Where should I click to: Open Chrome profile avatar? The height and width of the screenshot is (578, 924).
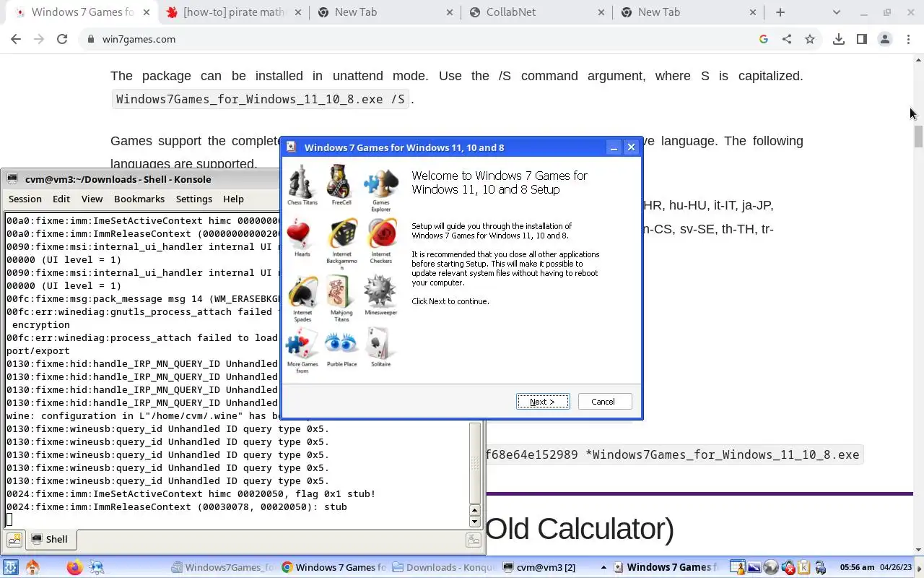[x=885, y=39]
